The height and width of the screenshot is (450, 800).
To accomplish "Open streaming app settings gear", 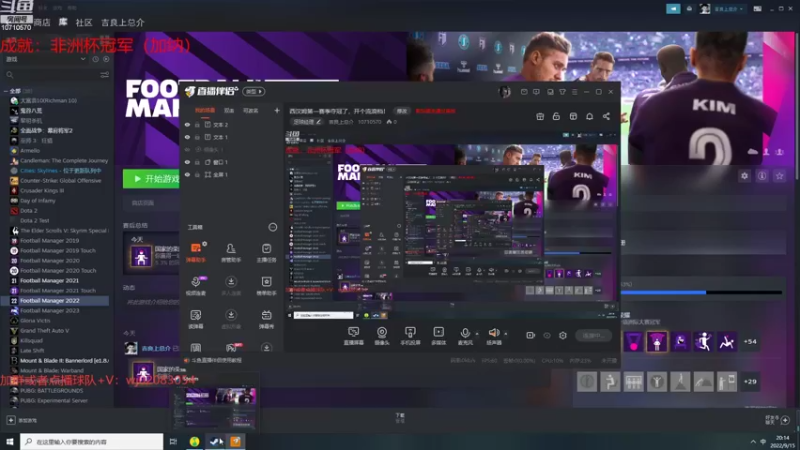I will click(563, 335).
